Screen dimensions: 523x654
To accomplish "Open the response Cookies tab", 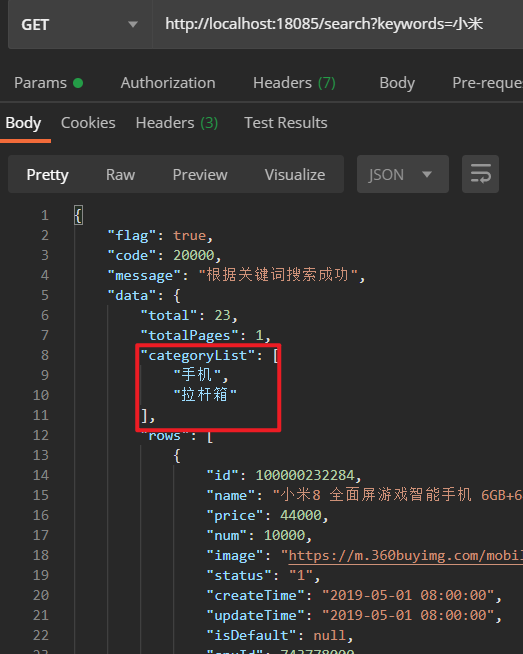I will tap(88, 123).
